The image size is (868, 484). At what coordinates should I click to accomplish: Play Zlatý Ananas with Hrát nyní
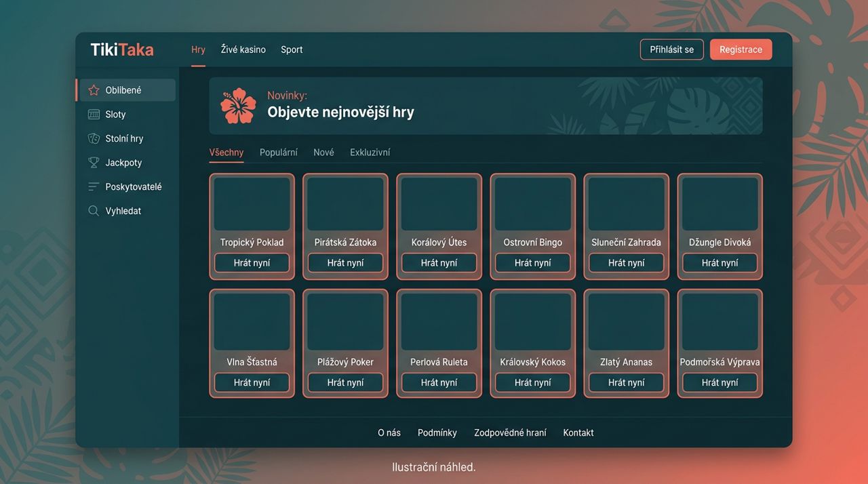pos(626,382)
